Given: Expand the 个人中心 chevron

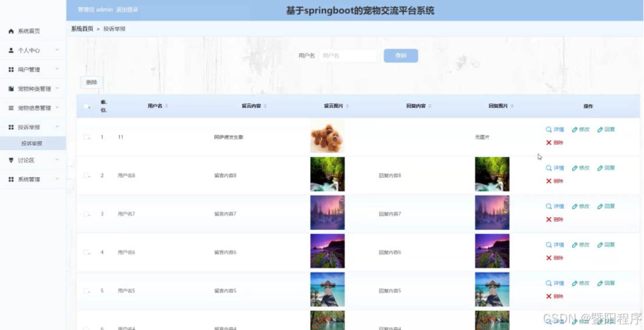Looking at the screenshot, I should pyautogui.click(x=57, y=49).
